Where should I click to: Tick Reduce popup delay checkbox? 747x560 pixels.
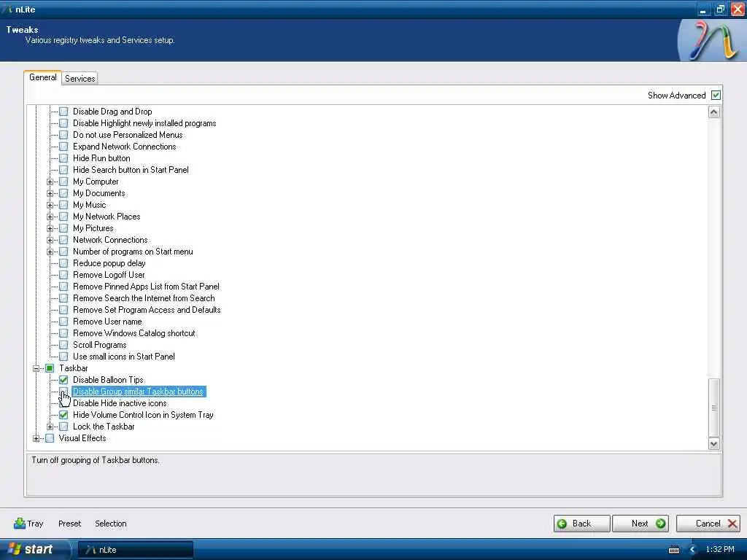[63, 262]
